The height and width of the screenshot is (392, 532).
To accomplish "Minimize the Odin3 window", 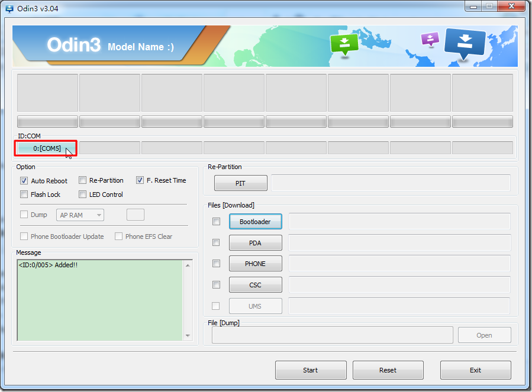I will click(473, 6).
